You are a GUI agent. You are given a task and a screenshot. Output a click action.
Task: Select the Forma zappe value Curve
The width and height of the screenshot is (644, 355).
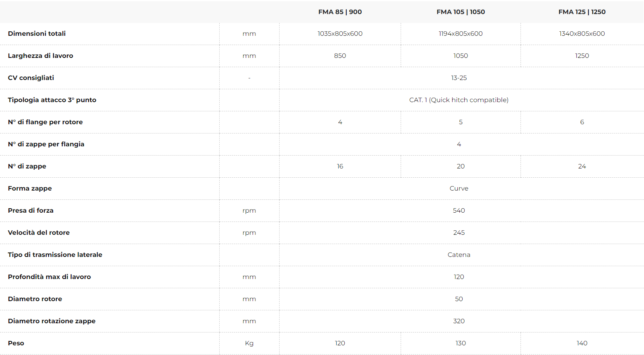click(x=459, y=189)
